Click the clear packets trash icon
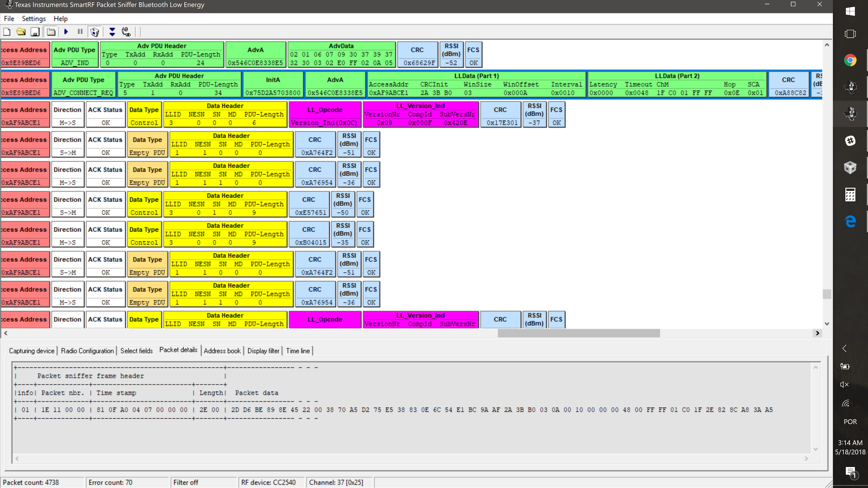Screen dimensions: 868x488 click(95, 32)
